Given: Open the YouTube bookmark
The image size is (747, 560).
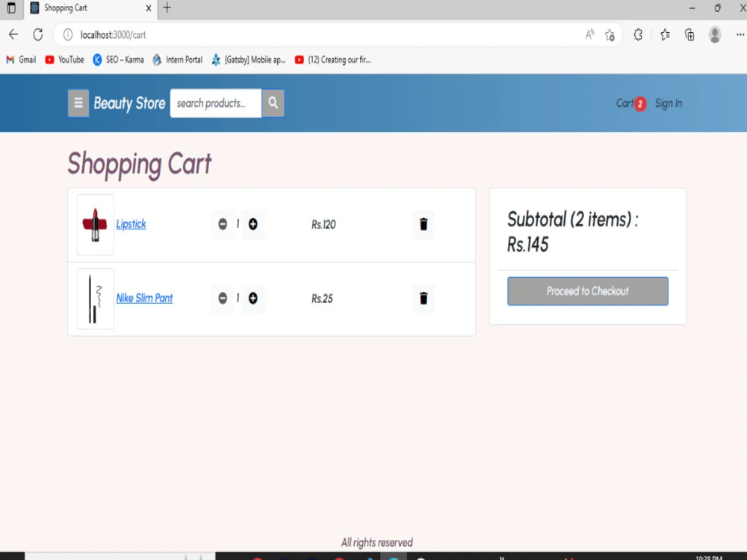Looking at the screenshot, I should (64, 60).
